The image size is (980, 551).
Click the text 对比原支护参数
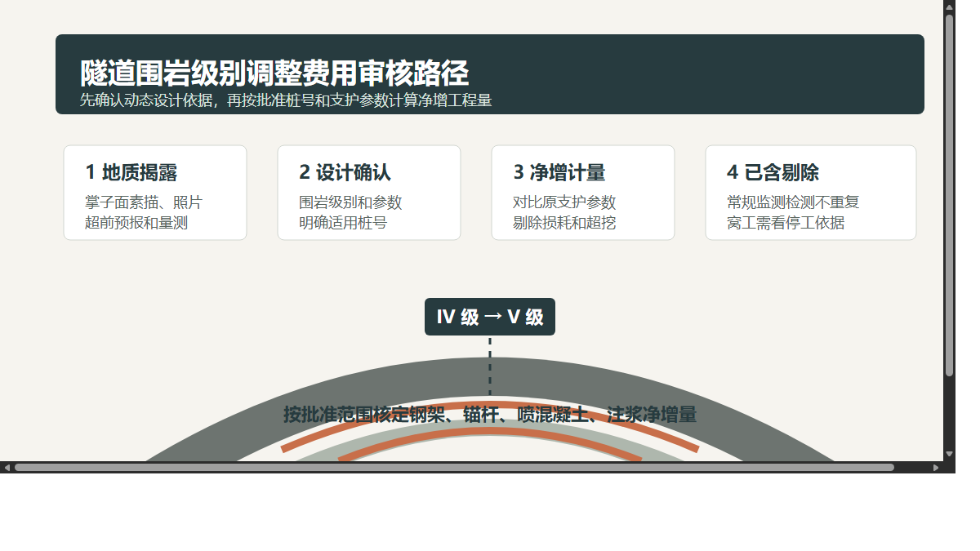564,202
